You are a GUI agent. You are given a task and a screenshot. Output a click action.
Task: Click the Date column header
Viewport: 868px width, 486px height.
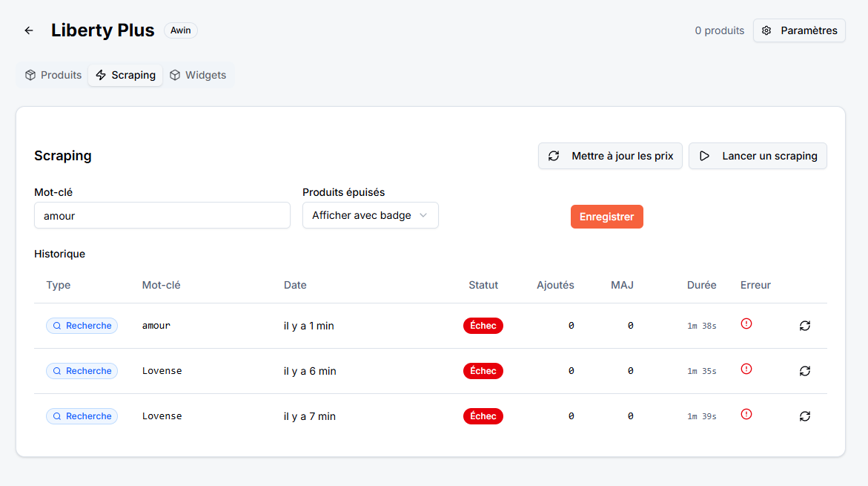point(295,285)
